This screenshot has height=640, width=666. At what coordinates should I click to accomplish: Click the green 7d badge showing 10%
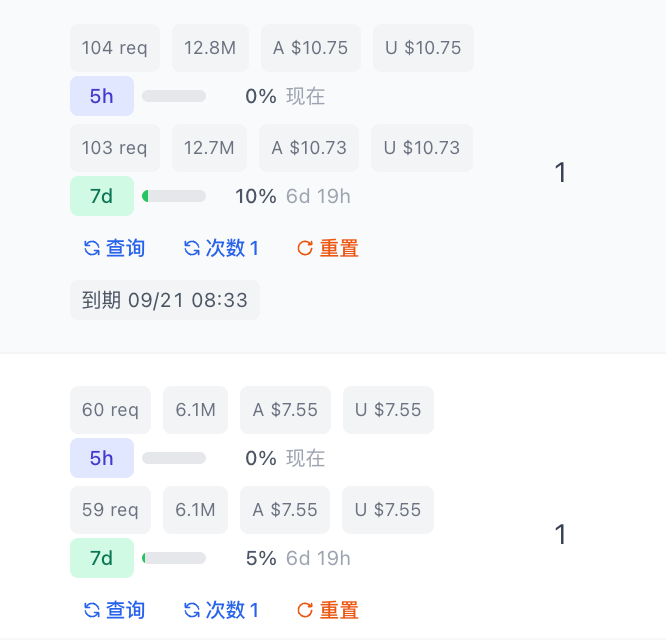click(102, 196)
